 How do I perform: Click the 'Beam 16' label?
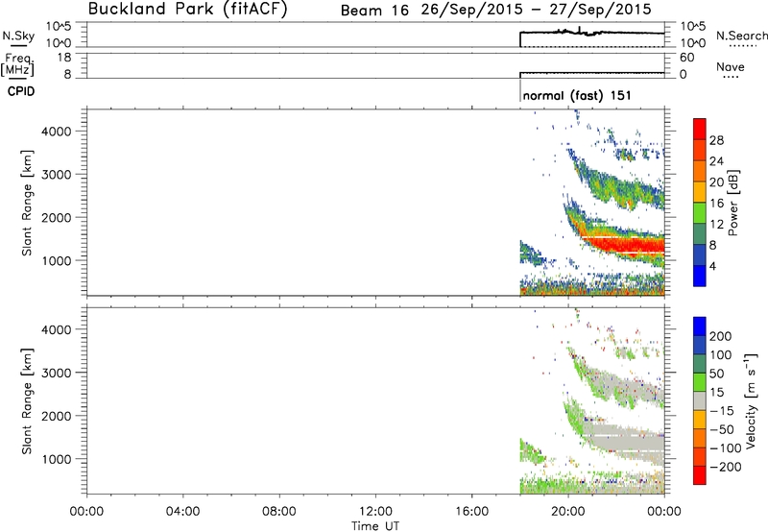pos(374,11)
